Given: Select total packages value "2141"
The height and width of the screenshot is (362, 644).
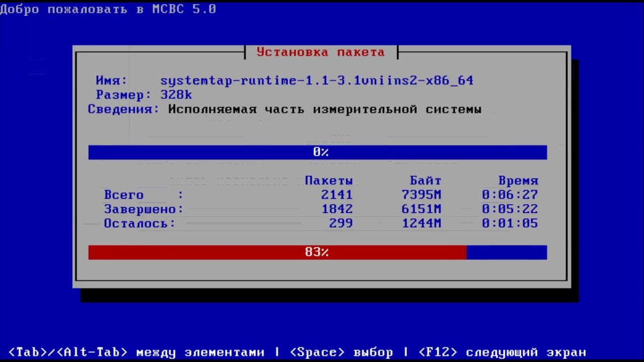Looking at the screenshot, I should coord(337,195).
